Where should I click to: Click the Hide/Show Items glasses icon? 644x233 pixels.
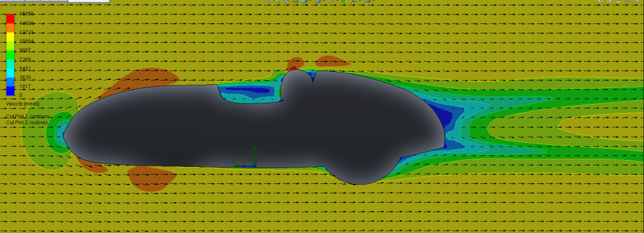[331, 1]
